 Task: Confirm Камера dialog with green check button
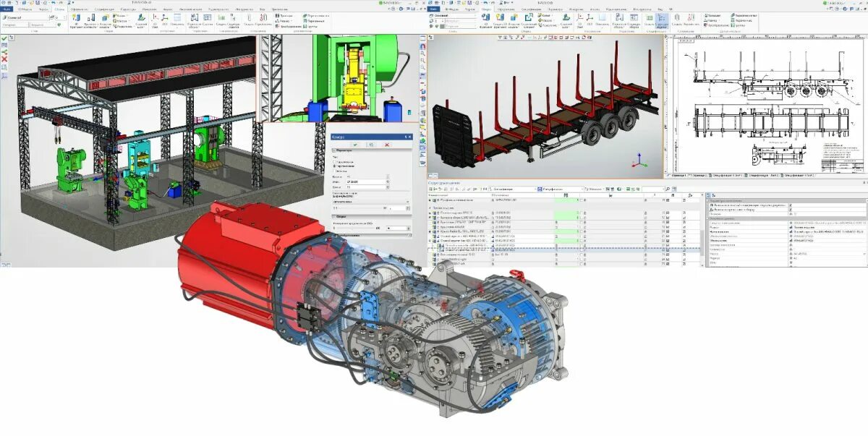[x=355, y=145]
